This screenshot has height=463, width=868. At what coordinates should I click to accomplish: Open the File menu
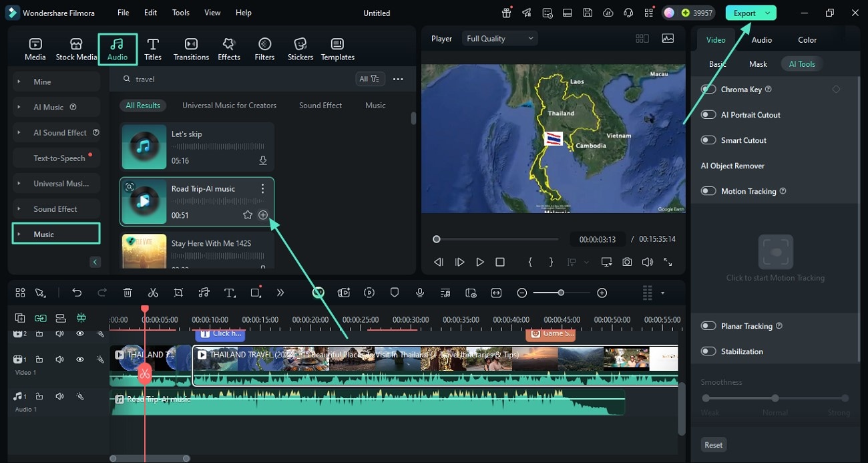124,13
